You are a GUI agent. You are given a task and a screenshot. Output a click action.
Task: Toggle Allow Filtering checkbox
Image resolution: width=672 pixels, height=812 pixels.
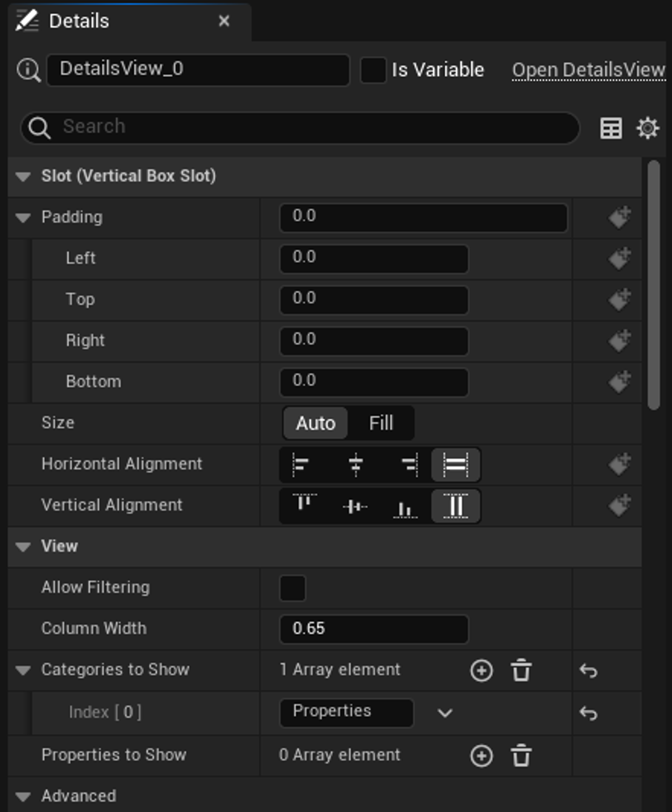click(293, 588)
